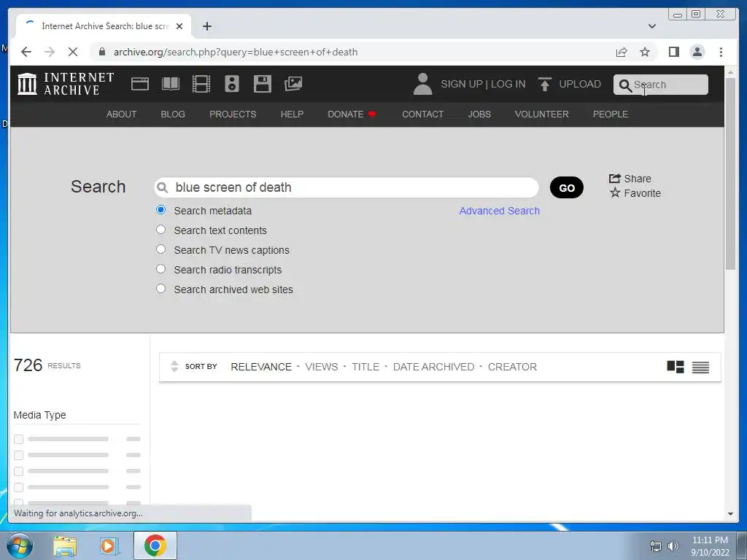The width and height of the screenshot is (747, 560).
Task: Close the Internet Archive Search tab
Action: (x=179, y=26)
